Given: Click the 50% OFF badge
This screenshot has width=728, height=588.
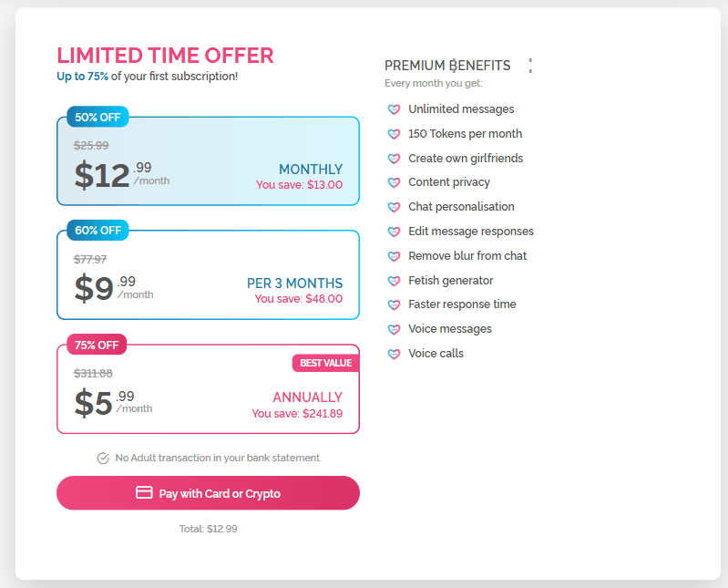Looking at the screenshot, I should click(97, 117).
